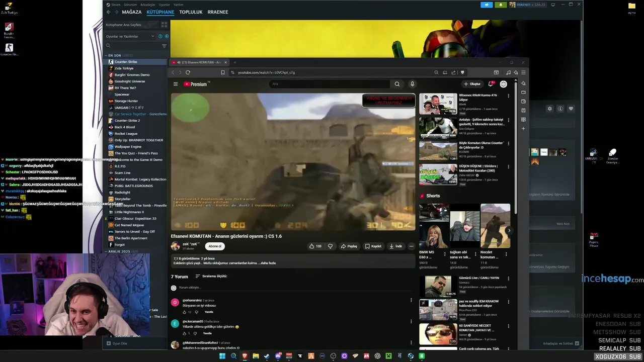Click the YouTube Premium logo
The image size is (644, 362).
pos(196,84)
